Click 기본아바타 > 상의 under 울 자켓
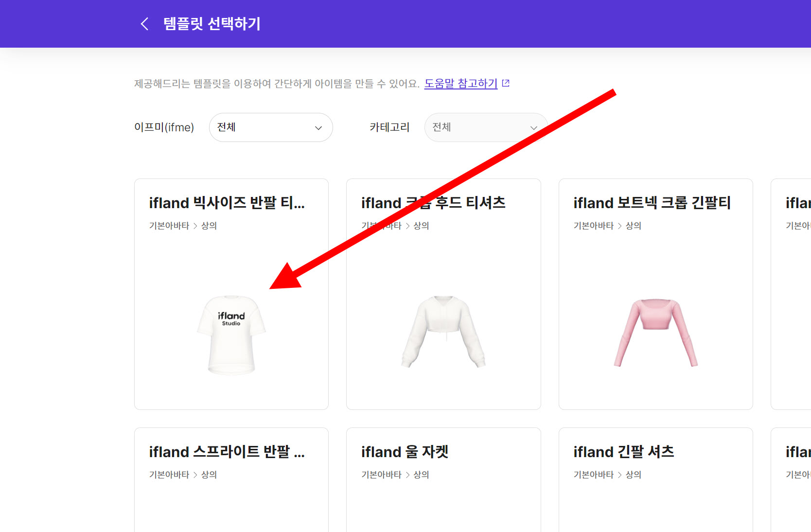The image size is (811, 532). point(395,475)
